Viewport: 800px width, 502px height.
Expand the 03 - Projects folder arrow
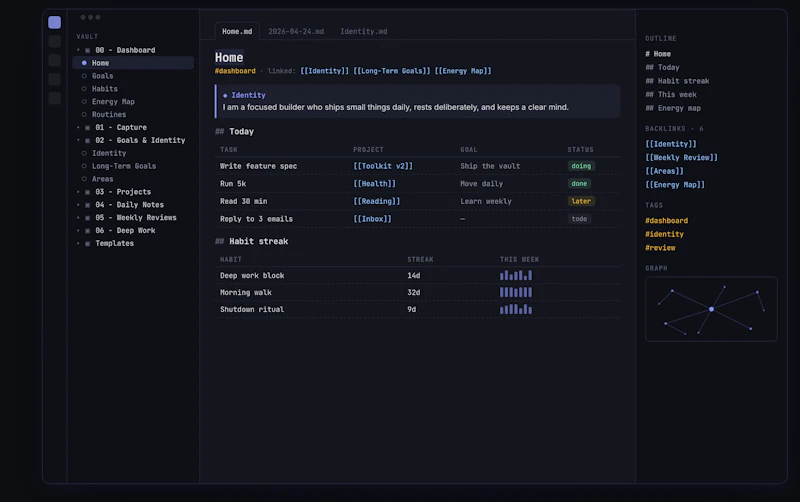pos(78,192)
